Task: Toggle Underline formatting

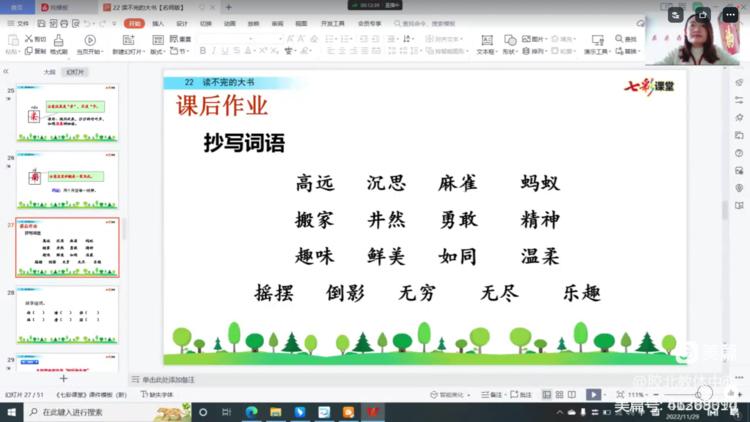Action: pyautogui.click(x=225, y=51)
